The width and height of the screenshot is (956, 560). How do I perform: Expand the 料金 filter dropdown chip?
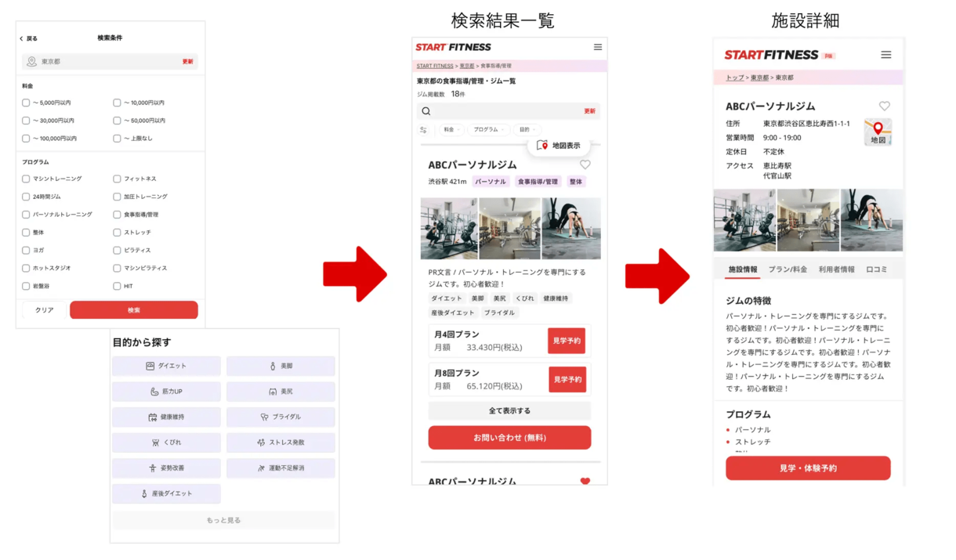pyautogui.click(x=451, y=130)
